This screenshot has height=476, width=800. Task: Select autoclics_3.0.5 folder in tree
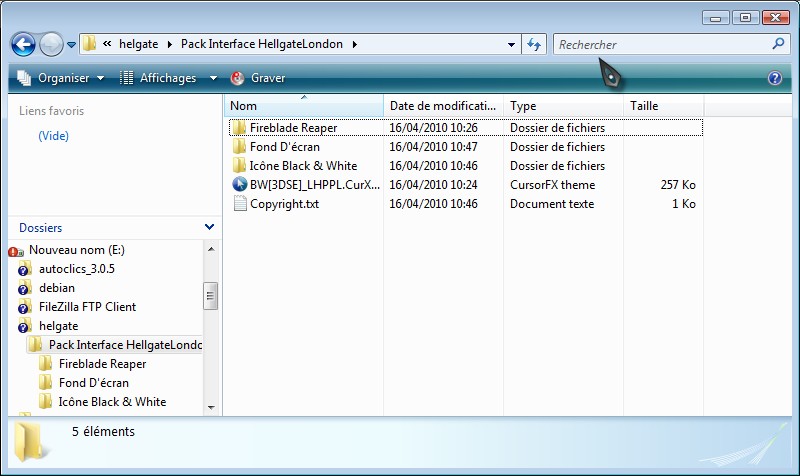click(x=77, y=269)
